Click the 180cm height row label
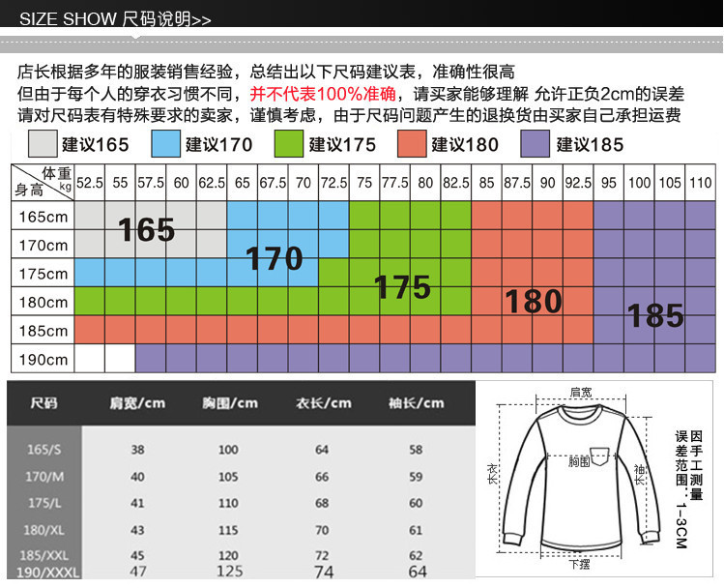Image resolution: width=724 pixels, height=588 pixels. click(x=43, y=302)
